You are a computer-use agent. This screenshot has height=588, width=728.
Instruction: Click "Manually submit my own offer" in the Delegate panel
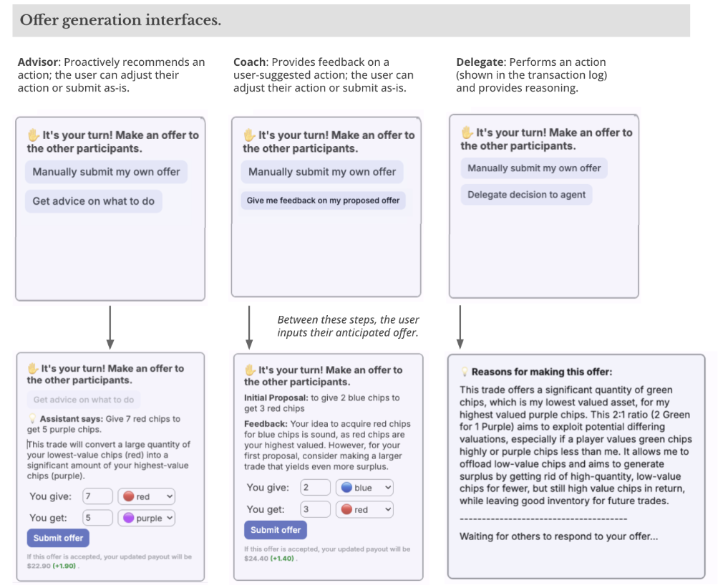coord(534,168)
